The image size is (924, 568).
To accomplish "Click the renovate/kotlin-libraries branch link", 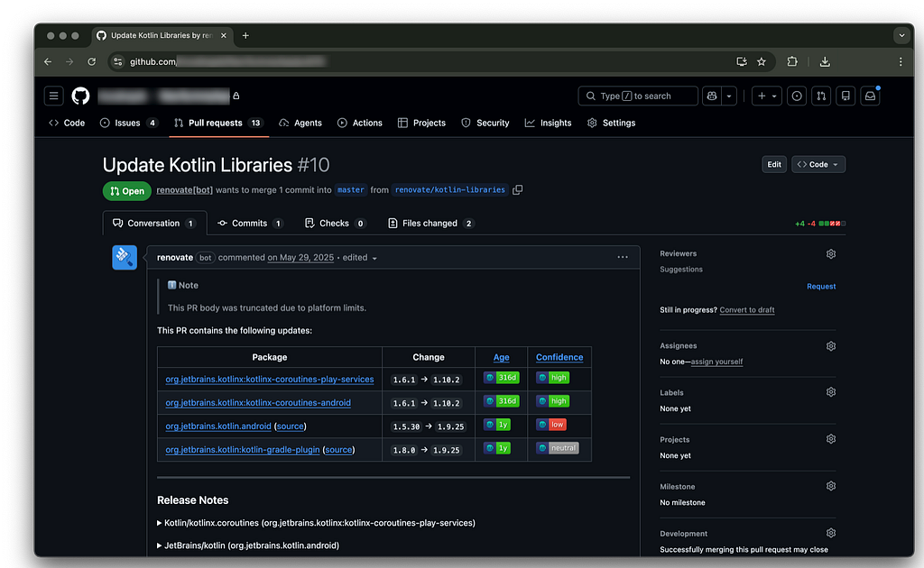I will click(x=449, y=190).
